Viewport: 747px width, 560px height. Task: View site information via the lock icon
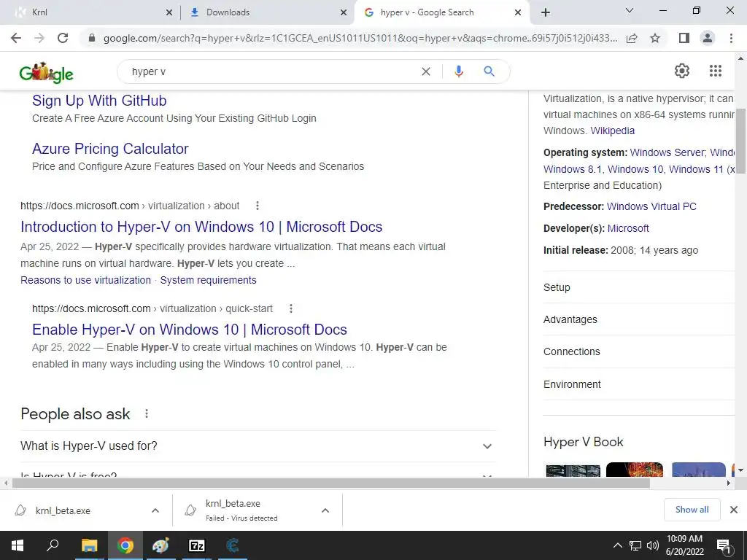coord(92,38)
